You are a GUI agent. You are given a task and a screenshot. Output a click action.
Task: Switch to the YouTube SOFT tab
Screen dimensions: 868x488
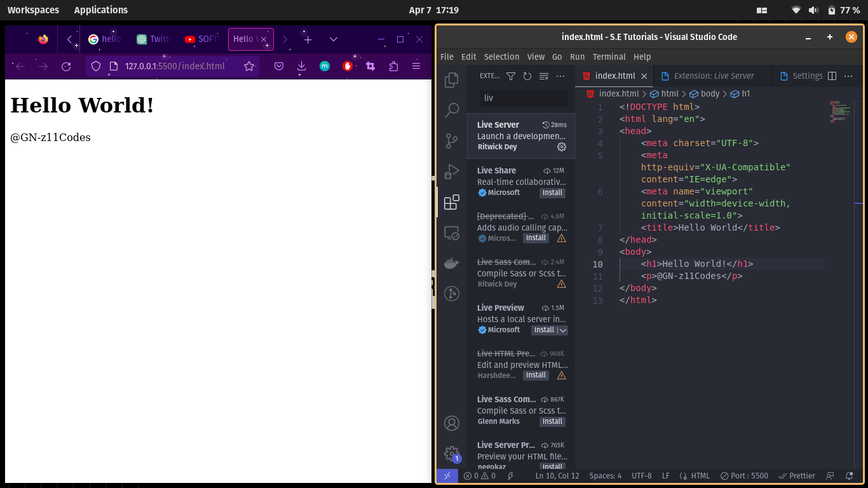pos(201,39)
